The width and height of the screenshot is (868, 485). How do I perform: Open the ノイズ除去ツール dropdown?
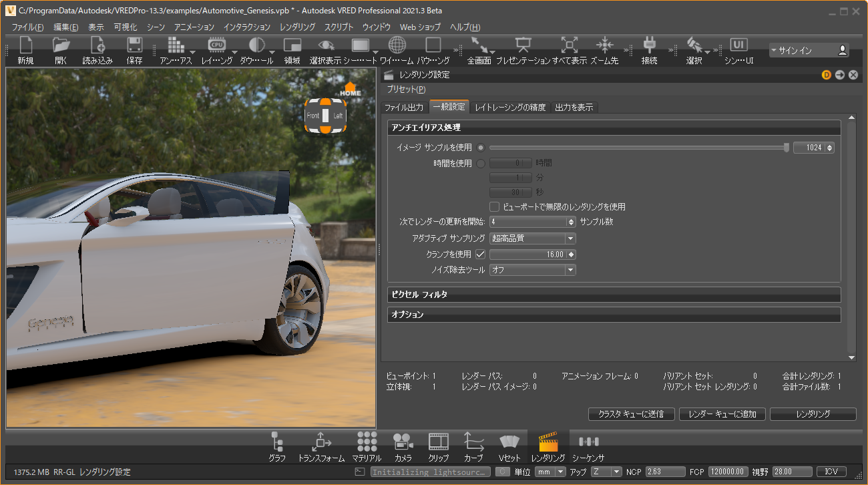(x=532, y=271)
